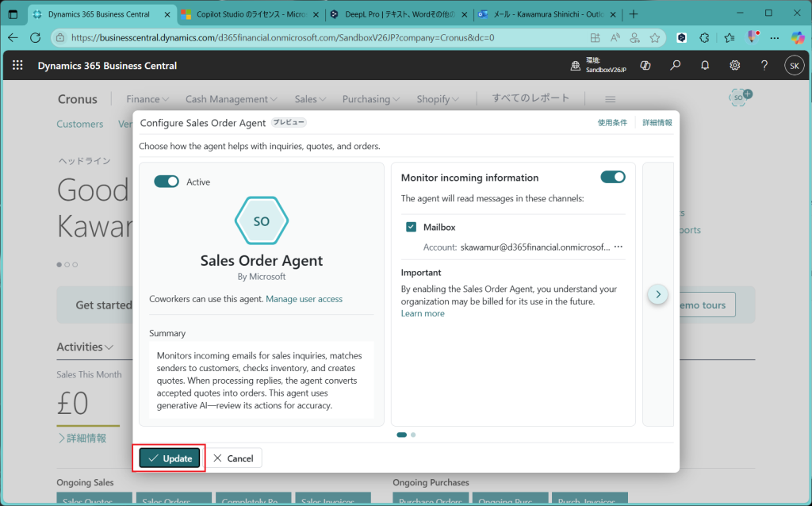Open the Copilot icon in Business Central header
Screen dimensions: 812x506
coord(645,65)
